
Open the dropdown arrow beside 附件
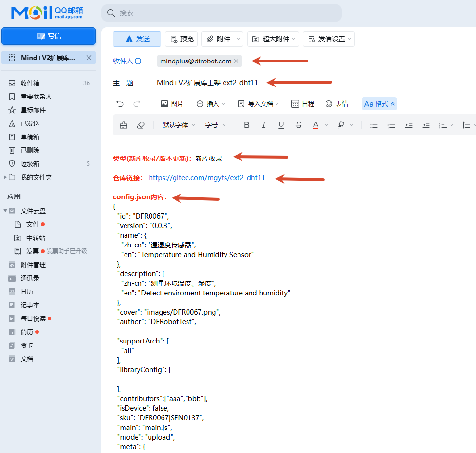point(238,39)
